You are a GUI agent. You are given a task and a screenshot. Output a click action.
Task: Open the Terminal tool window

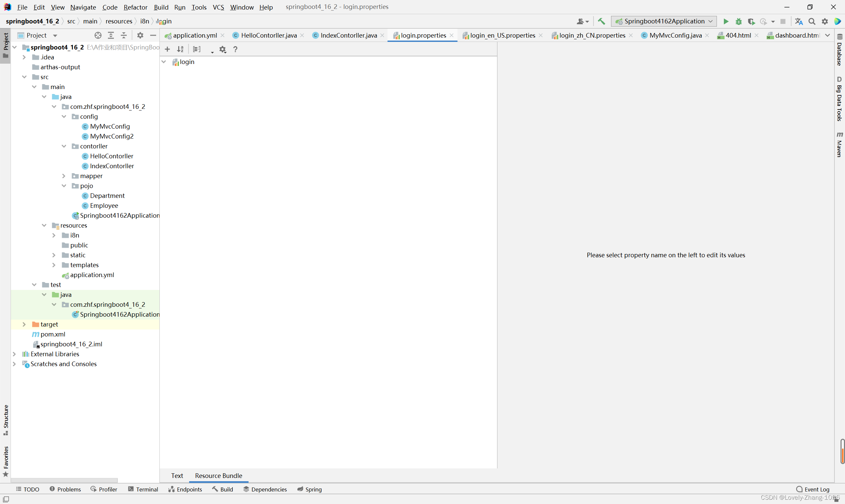(143, 489)
